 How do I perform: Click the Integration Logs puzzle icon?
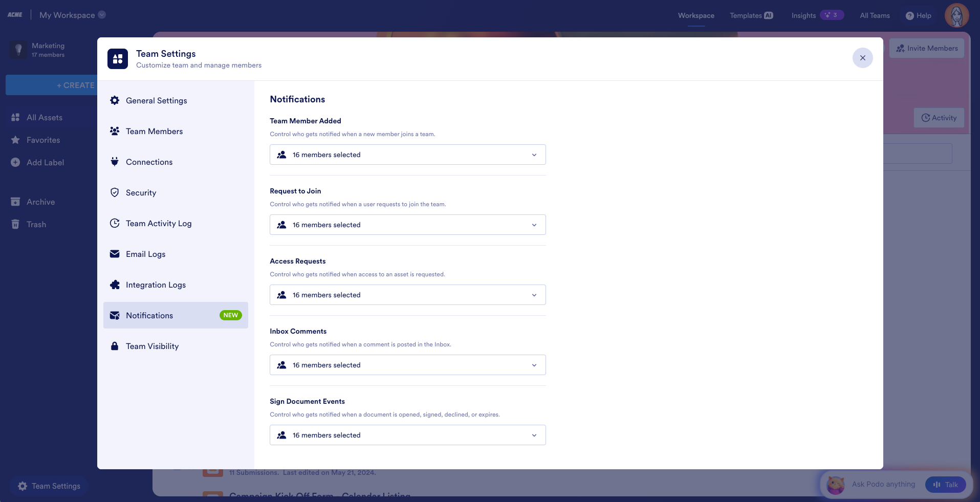click(x=115, y=285)
